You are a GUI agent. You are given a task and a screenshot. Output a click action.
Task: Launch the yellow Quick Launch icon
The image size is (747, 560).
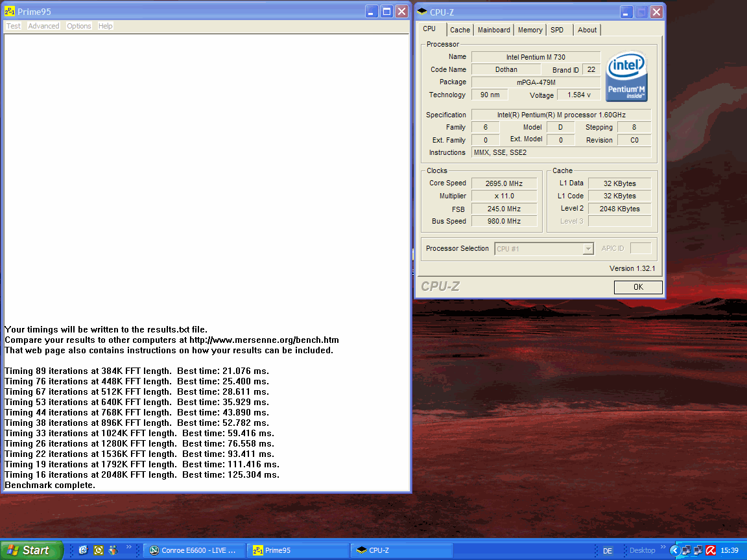coord(98,550)
